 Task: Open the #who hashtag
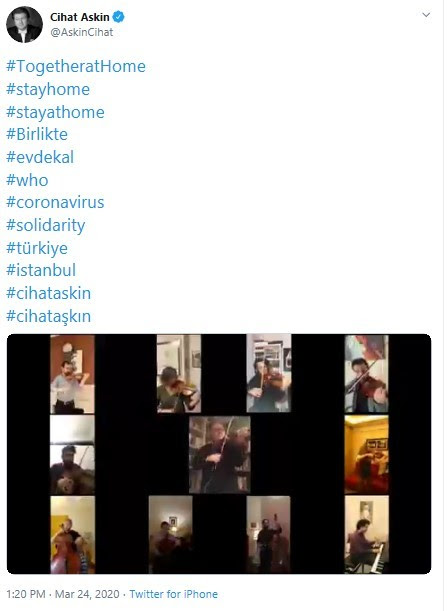pyautogui.click(x=27, y=180)
